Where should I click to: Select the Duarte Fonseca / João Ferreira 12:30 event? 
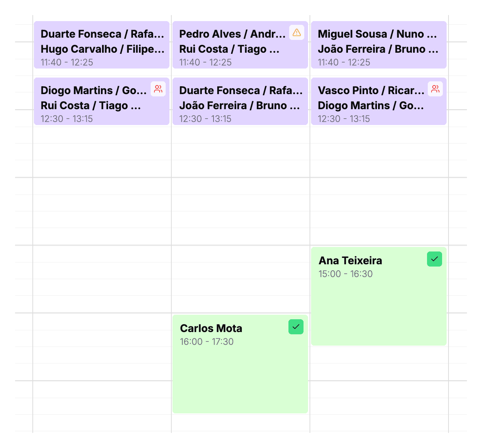[240, 101]
